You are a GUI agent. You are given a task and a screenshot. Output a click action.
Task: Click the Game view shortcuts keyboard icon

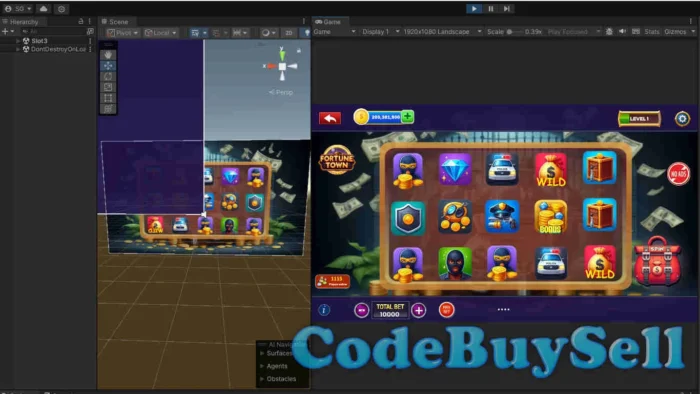636,32
